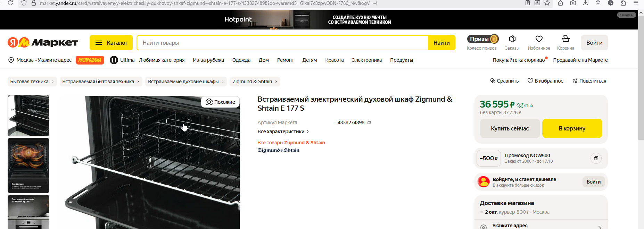Open Встраиваемая бытовая техника breadcrumb
The image size is (644, 229).
101,82
